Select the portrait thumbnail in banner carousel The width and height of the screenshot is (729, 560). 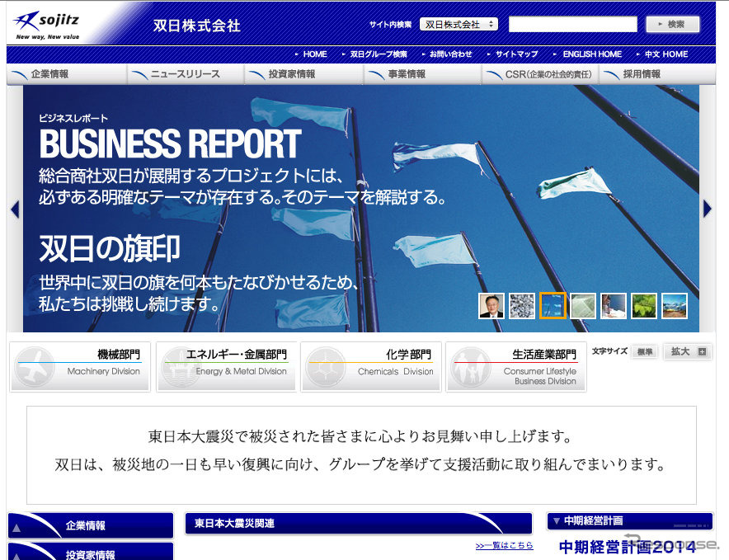point(491,306)
